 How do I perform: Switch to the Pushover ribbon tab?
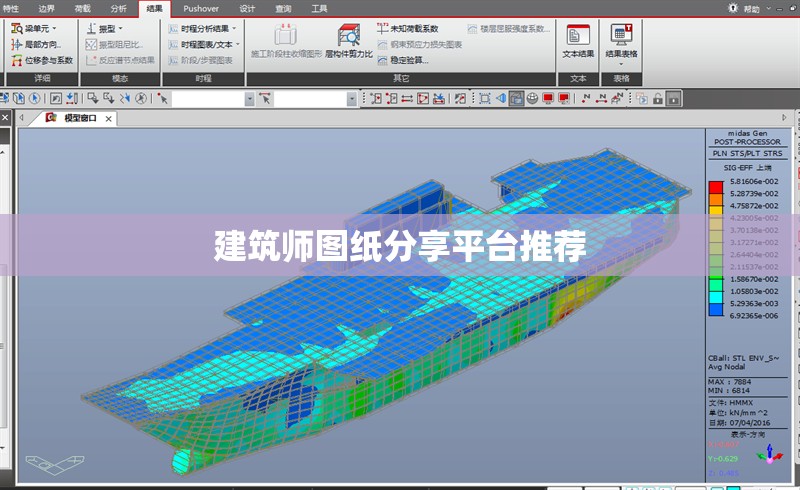click(x=201, y=8)
